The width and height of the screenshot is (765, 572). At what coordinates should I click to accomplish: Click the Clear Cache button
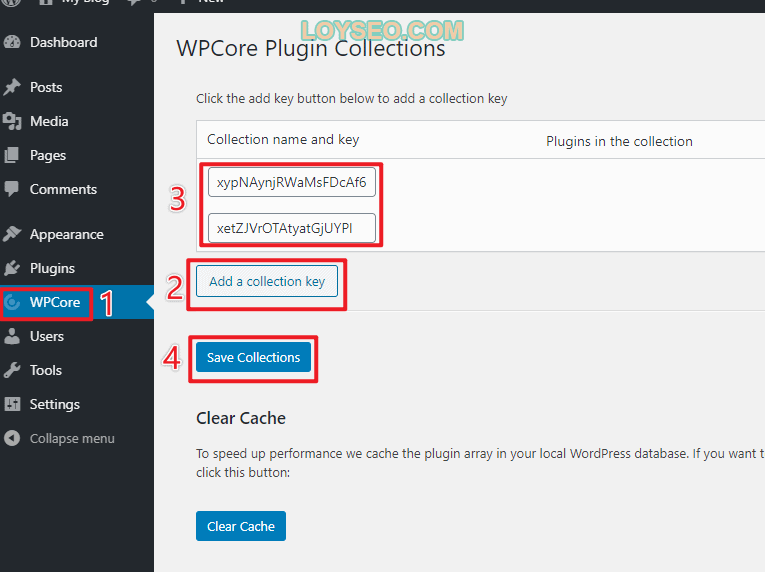tap(241, 526)
